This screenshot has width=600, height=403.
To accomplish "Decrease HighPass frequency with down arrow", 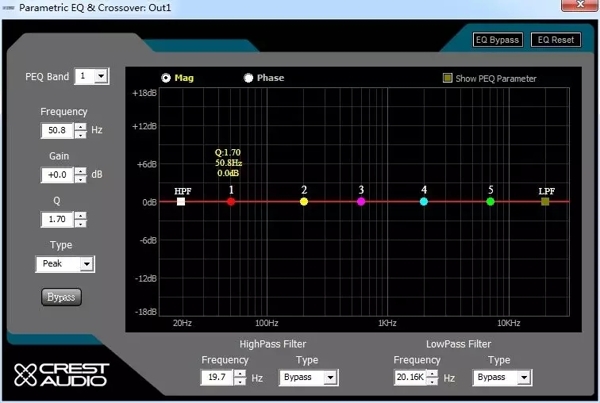I will tap(240, 381).
